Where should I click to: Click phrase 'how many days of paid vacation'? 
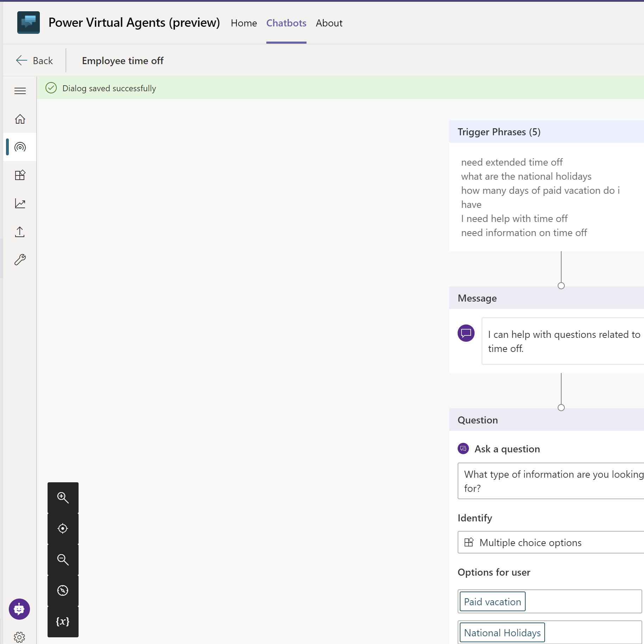point(540,197)
